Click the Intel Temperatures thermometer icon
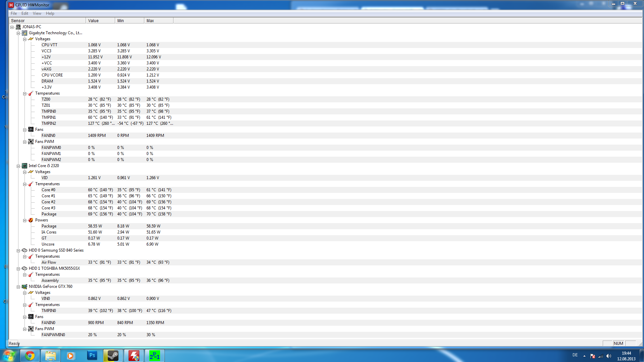 (31, 184)
